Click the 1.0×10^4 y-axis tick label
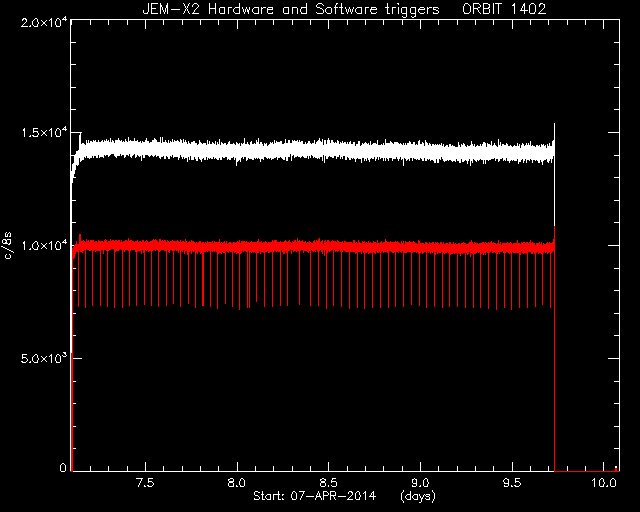Screen dimensions: 640x512 click(x=44, y=245)
